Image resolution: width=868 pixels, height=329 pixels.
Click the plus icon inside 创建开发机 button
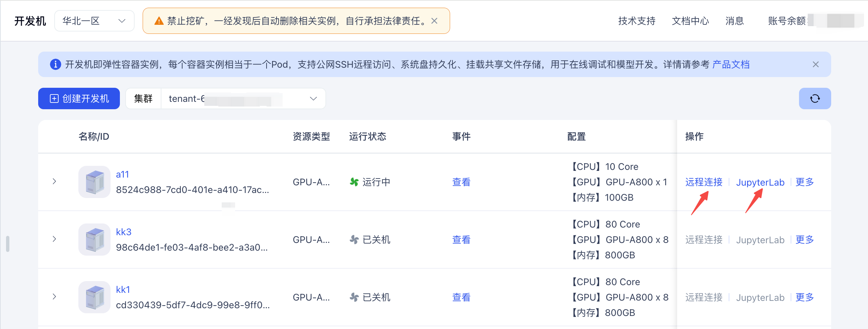(x=54, y=99)
